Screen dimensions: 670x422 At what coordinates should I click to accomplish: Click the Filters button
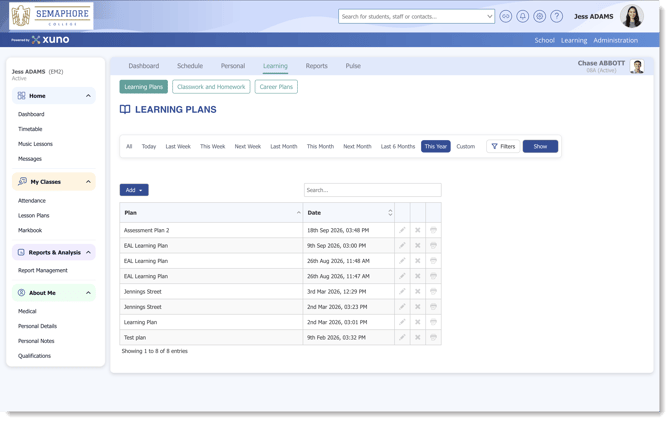click(x=503, y=147)
